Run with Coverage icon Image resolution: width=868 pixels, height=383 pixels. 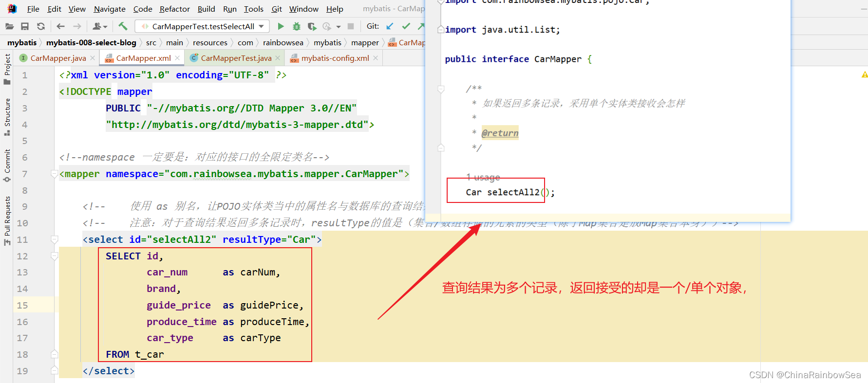point(312,26)
